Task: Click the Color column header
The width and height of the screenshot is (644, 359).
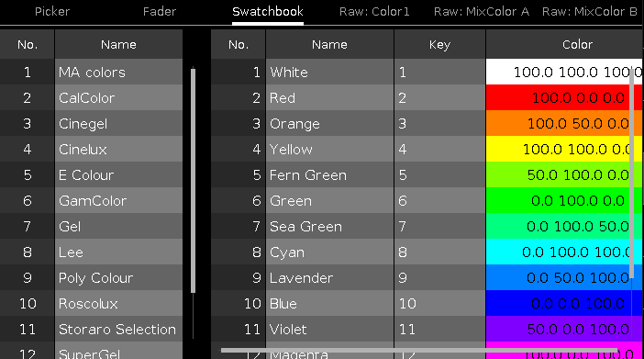Action: [564, 44]
